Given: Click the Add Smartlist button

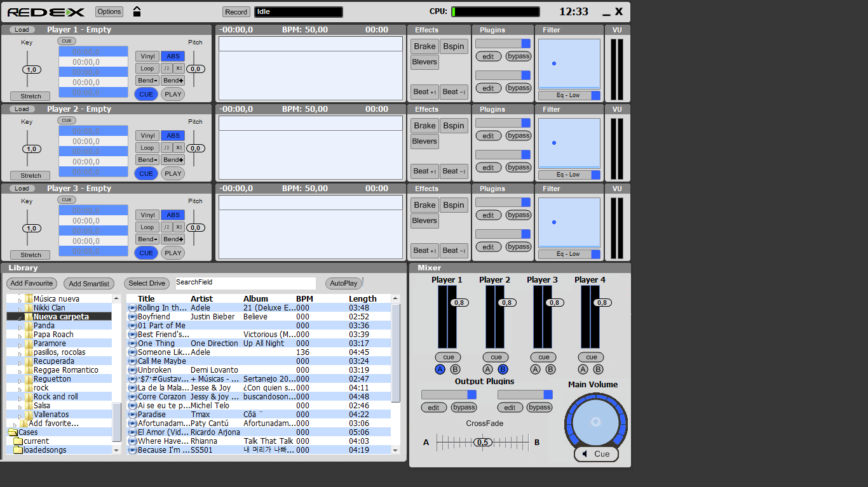Looking at the screenshot, I should click(88, 283).
